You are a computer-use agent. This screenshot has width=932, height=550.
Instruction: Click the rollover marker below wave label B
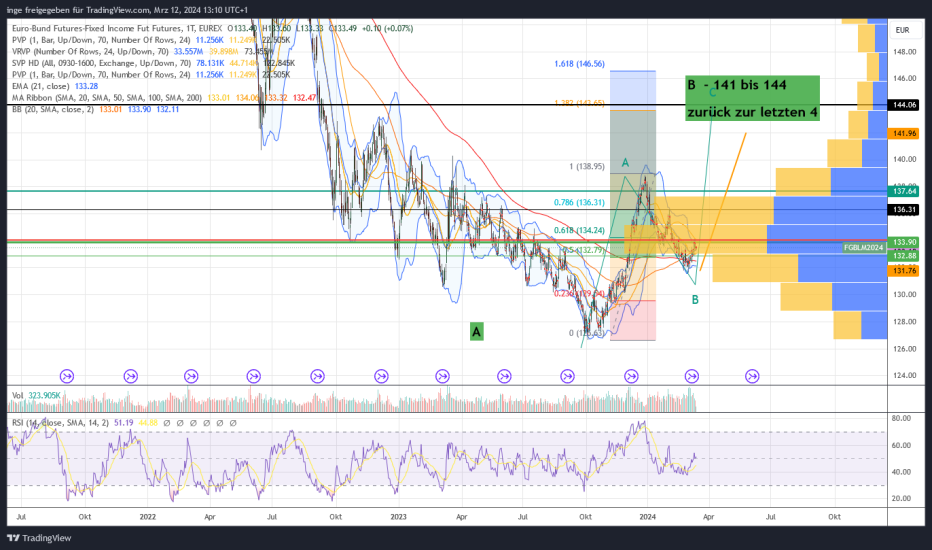click(x=692, y=376)
